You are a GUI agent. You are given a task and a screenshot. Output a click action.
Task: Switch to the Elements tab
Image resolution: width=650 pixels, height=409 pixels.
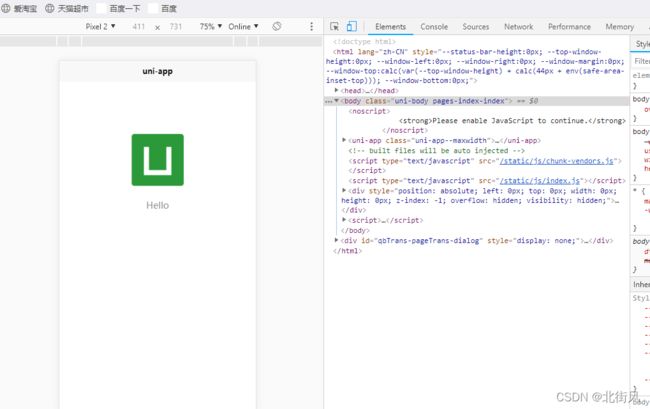tap(390, 27)
